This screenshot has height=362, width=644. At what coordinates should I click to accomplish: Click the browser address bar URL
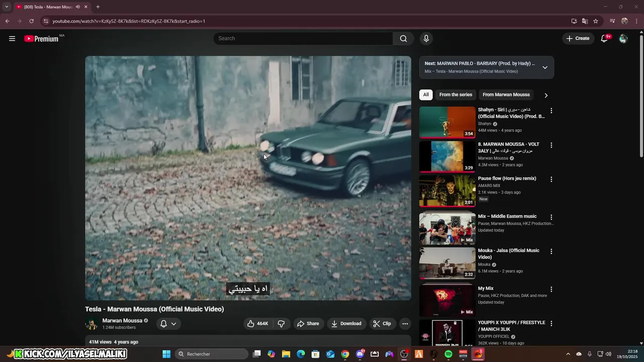(129, 21)
